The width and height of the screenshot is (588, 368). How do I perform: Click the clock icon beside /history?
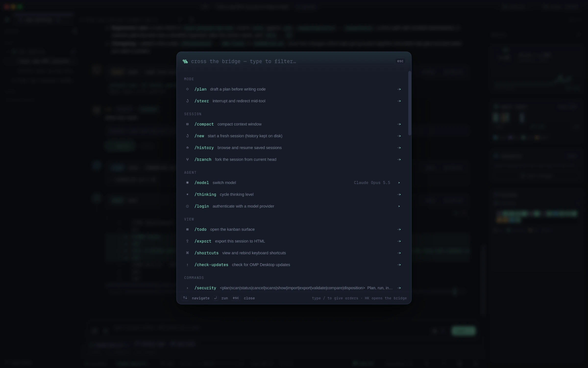coord(187,148)
